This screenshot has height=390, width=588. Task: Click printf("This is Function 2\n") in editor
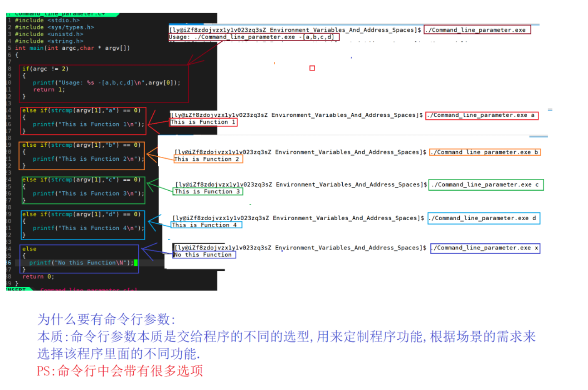point(89,159)
